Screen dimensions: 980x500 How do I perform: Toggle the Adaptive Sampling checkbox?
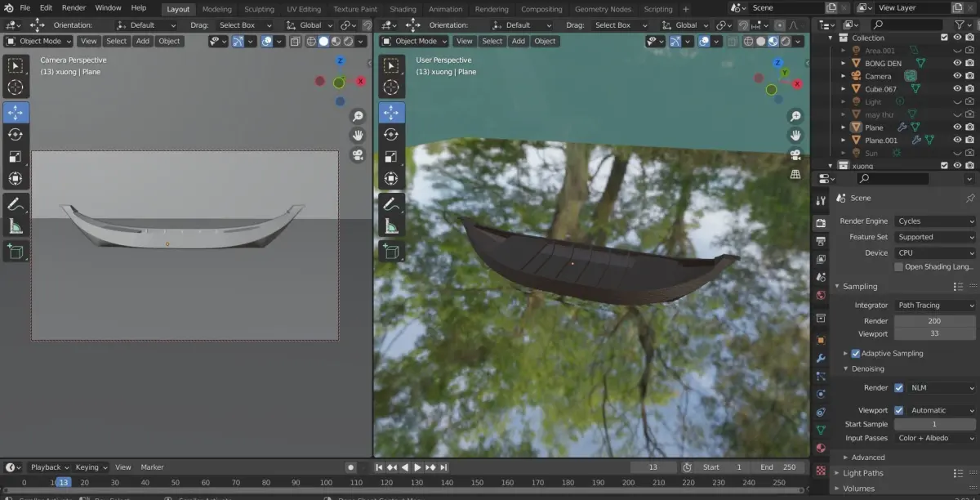(856, 354)
